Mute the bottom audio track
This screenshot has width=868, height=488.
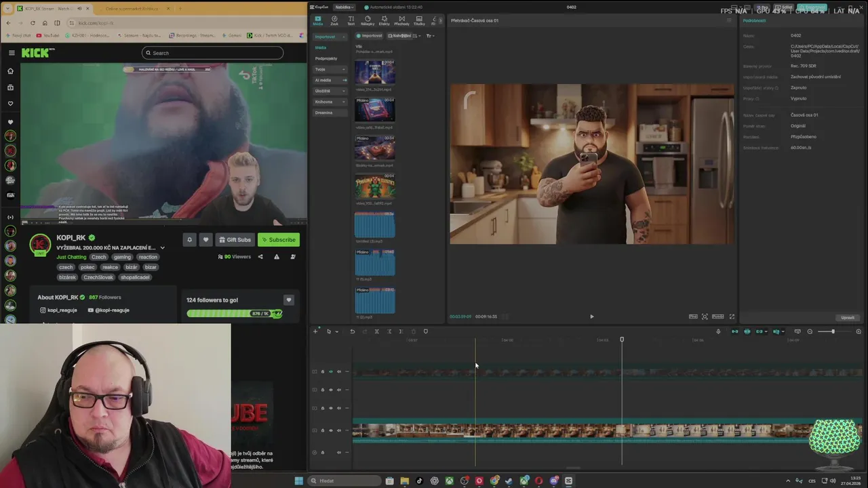(x=339, y=452)
